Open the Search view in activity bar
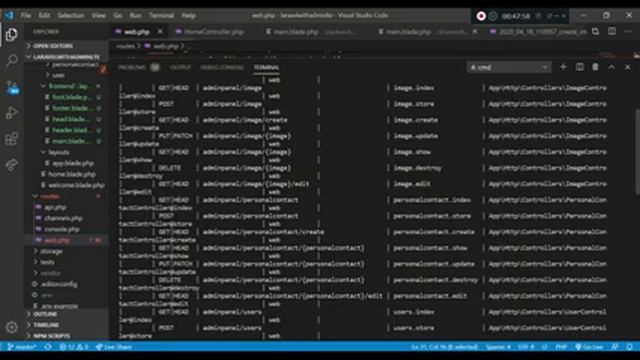 tap(11, 60)
